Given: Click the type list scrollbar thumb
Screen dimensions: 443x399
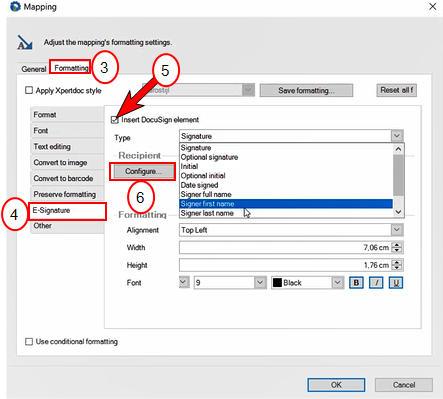Looking at the screenshot, I should (398, 175).
